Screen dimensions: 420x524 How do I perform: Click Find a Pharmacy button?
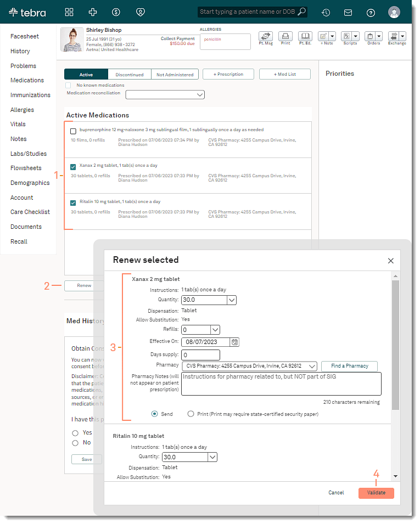tap(349, 366)
